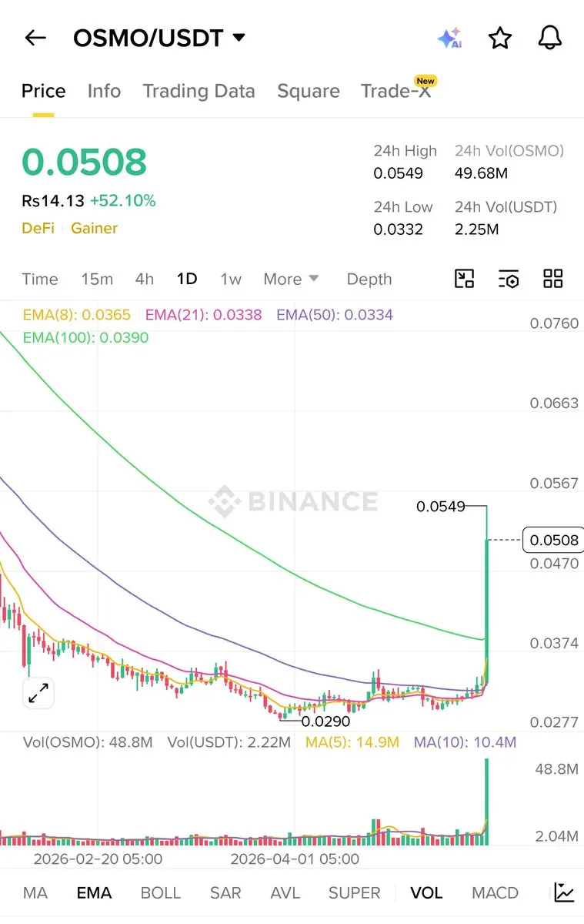Viewport: 584px width, 924px height.
Task: Tap the latest large green candlestick
Action: 487,611
